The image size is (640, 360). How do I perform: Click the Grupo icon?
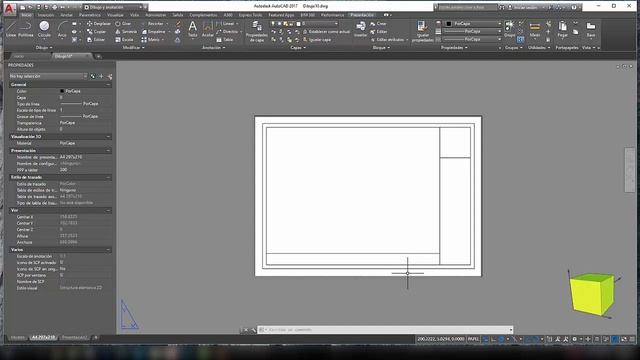click(509, 29)
